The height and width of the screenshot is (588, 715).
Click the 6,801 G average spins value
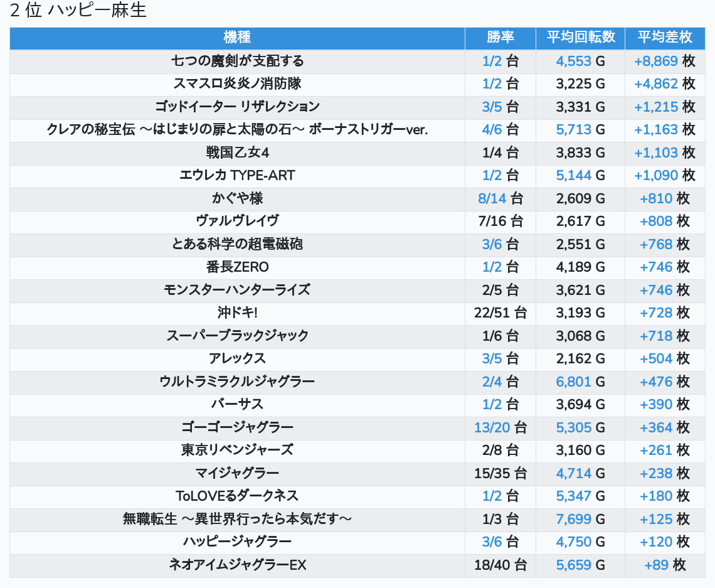coord(580,382)
